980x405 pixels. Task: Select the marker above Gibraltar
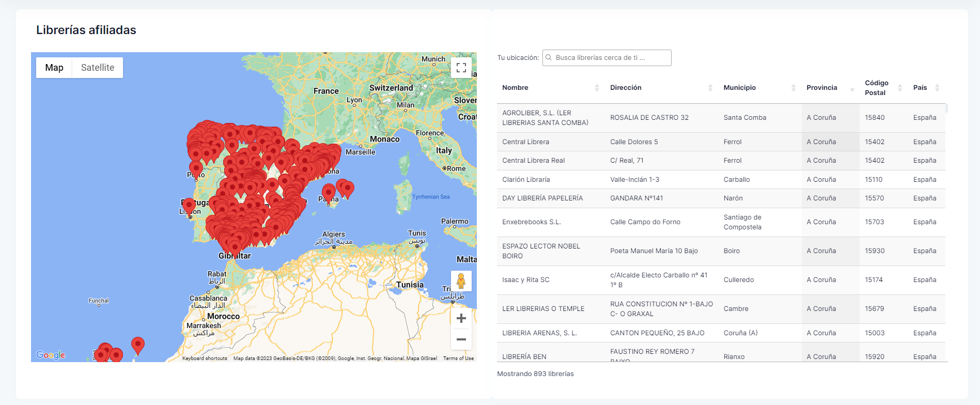(235, 247)
